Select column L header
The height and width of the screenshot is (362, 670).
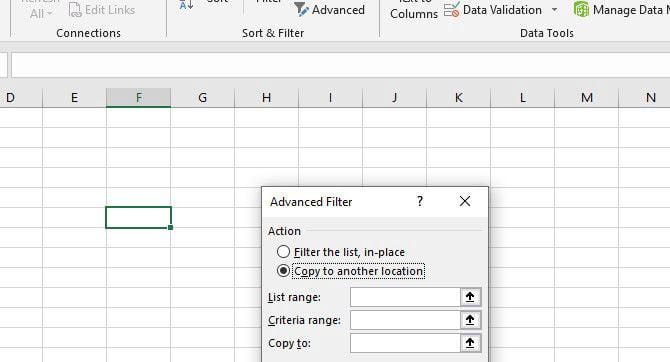pyautogui.click(x=523, y=98)
